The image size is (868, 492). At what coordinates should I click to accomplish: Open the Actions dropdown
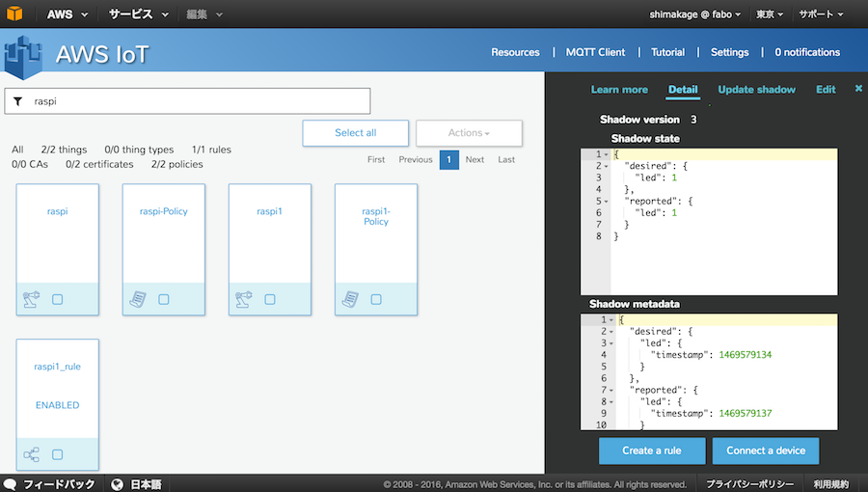[x=470, y=133]
